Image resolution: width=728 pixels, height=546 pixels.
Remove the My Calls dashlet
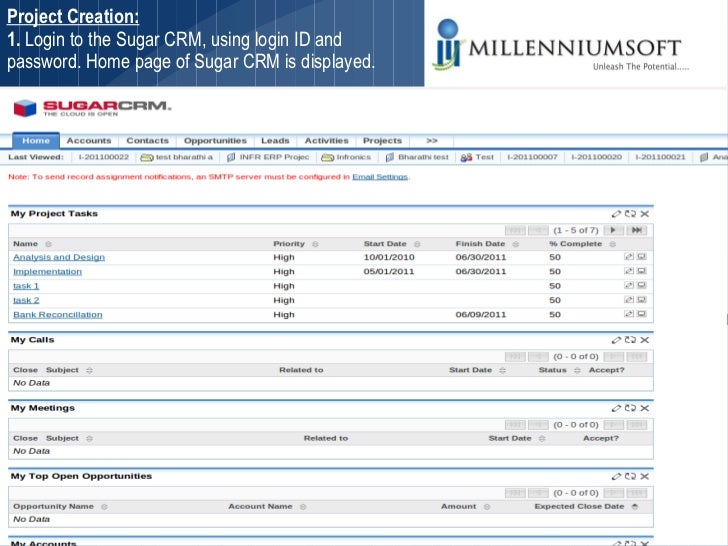point(645,340)
